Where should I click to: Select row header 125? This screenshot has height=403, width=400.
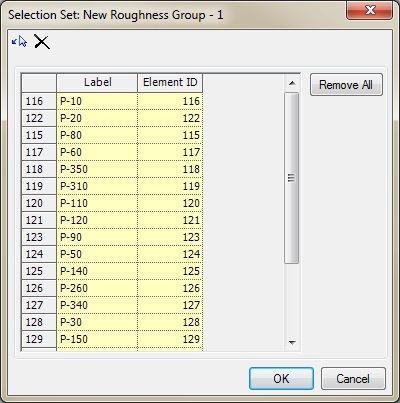(39, 271)
